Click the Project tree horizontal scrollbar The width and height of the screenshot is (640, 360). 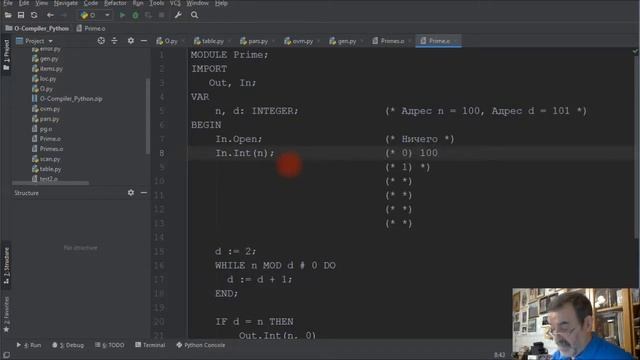point(51,183)
